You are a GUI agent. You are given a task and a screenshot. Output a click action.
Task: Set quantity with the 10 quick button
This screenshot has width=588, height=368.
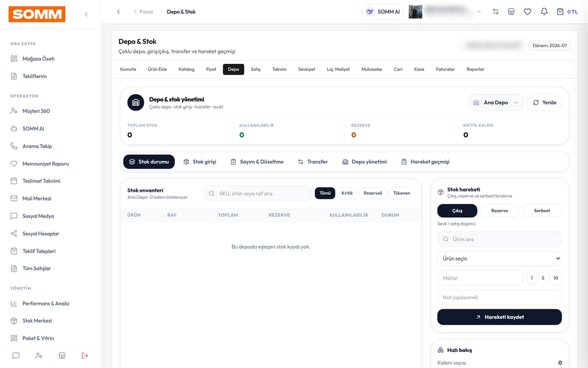click(x=556, y=278)
